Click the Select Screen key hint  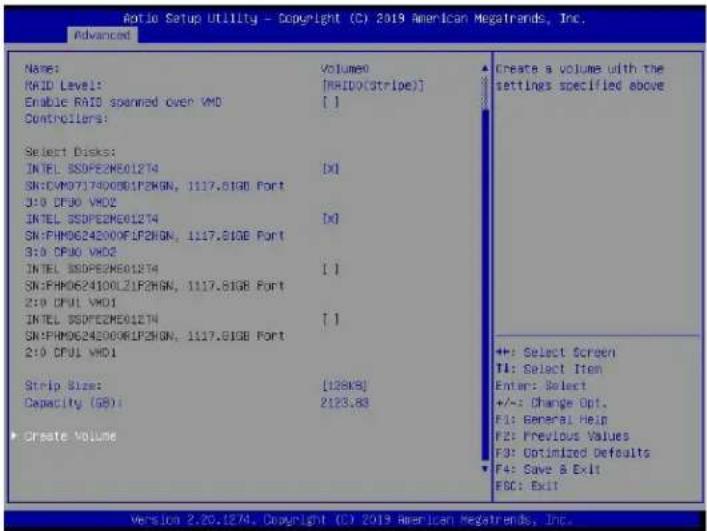pos(556,352)
